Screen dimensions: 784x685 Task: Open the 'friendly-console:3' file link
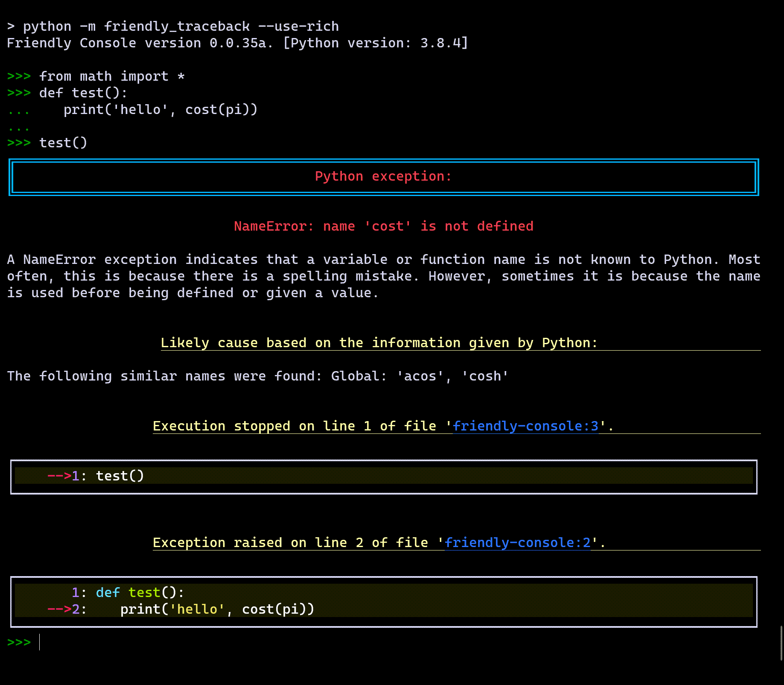[525, 426]
